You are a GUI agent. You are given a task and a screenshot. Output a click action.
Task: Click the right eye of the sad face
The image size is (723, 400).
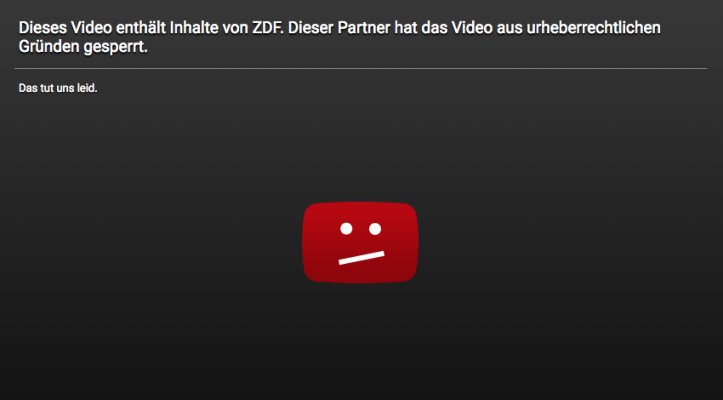375,228
